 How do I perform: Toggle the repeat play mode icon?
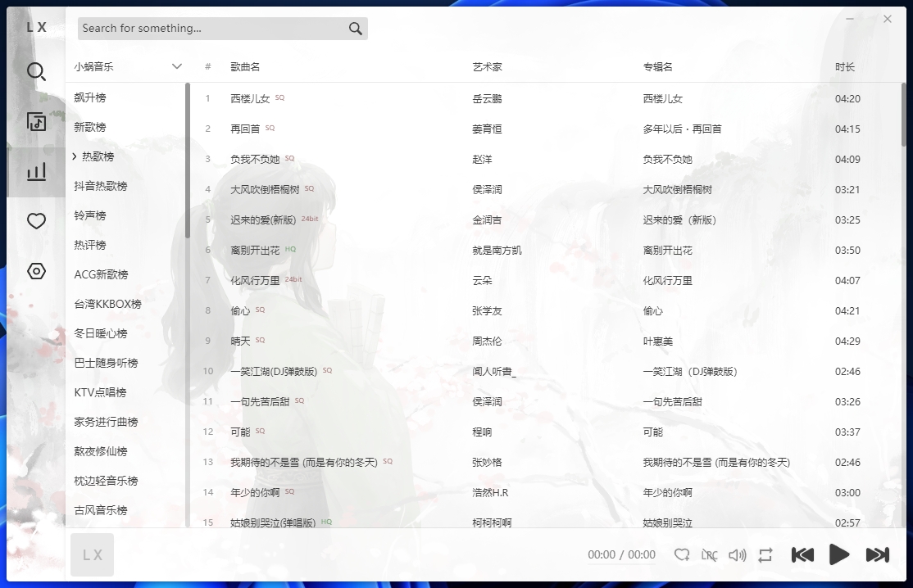click(765, 555)
